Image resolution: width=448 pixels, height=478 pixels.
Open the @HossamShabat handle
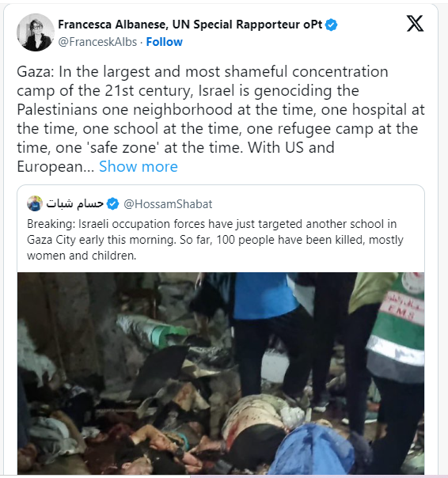click(168, 204)
